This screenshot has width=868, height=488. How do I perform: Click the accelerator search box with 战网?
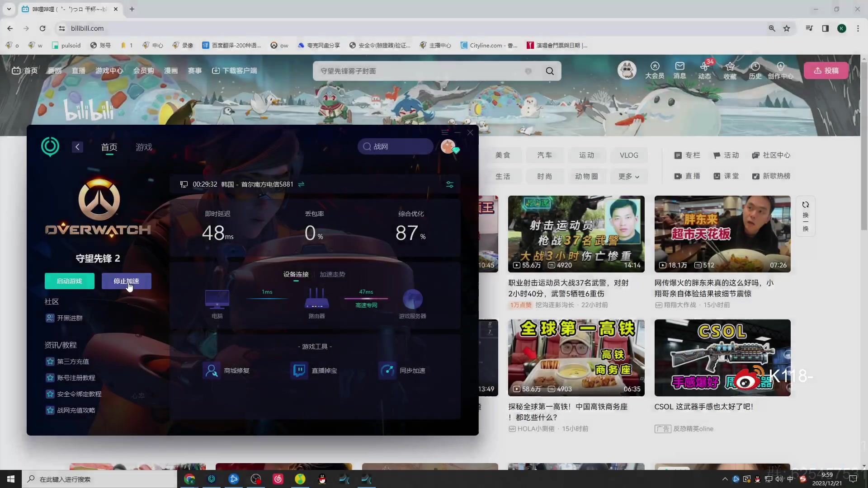coord(395,146)
